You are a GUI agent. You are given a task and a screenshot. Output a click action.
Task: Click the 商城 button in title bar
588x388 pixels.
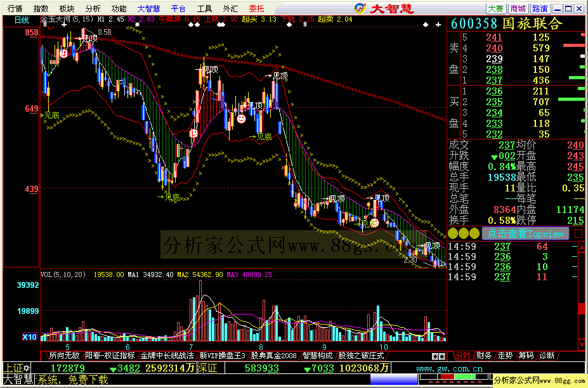[x=518, y=8]
